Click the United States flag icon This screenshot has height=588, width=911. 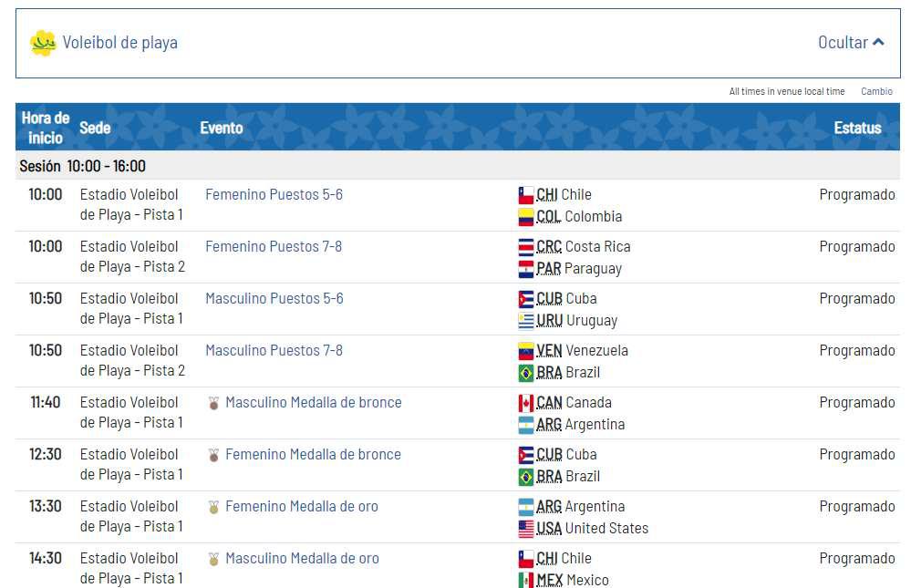(x=525, y=529)
